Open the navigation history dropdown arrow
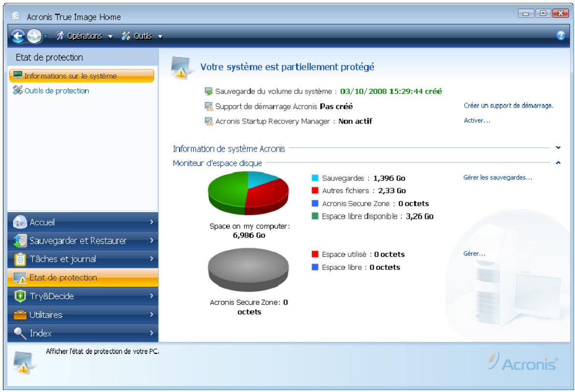The height and width of the screenshot is (392, 575). click(45, 36)
